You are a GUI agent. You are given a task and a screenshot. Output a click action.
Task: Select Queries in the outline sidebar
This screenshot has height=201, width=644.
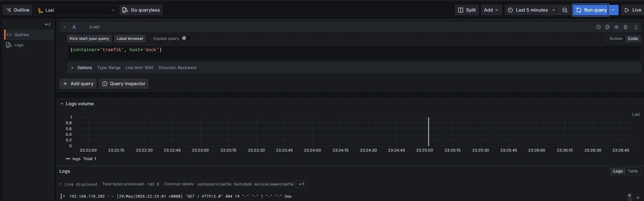(29, 35)
